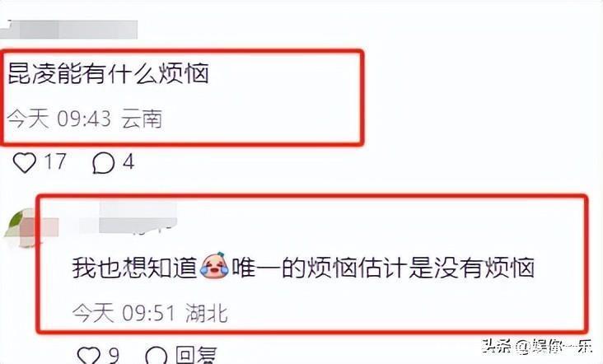
Task: Click the 回复 reply text button
Action: 196,355
